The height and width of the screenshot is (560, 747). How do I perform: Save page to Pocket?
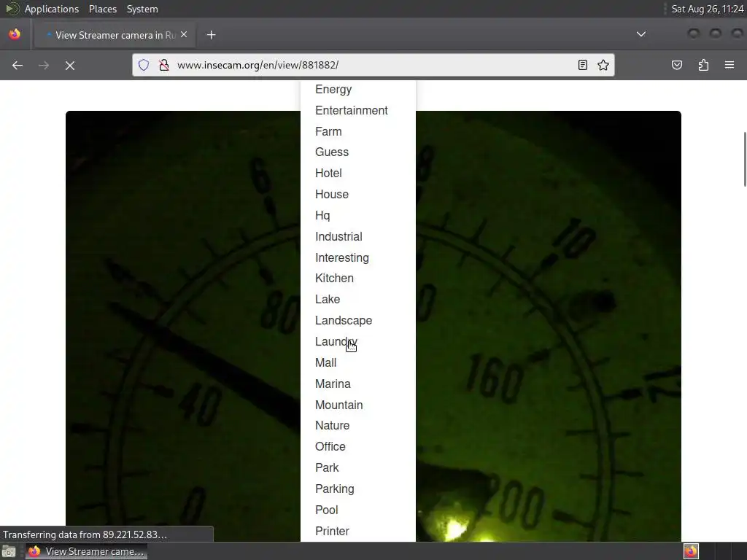[676, 65]
